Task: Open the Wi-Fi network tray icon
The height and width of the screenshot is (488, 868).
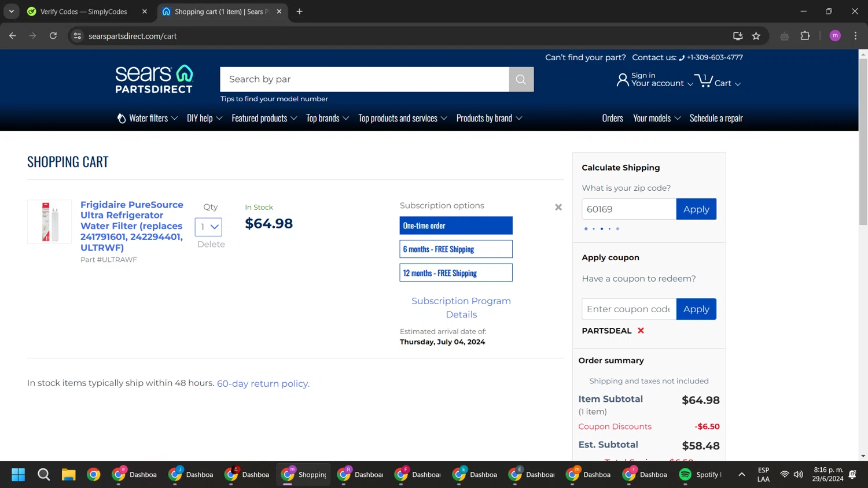Action: 785,475
